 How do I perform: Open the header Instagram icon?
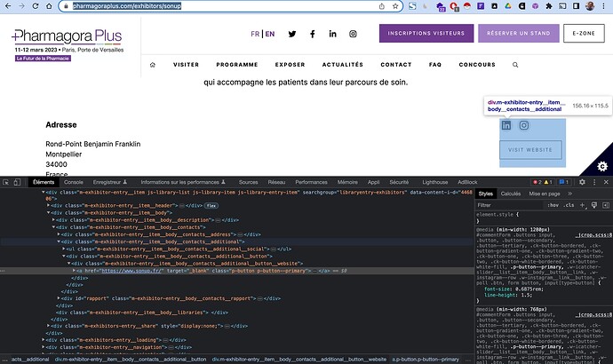[x=353, y=34]
